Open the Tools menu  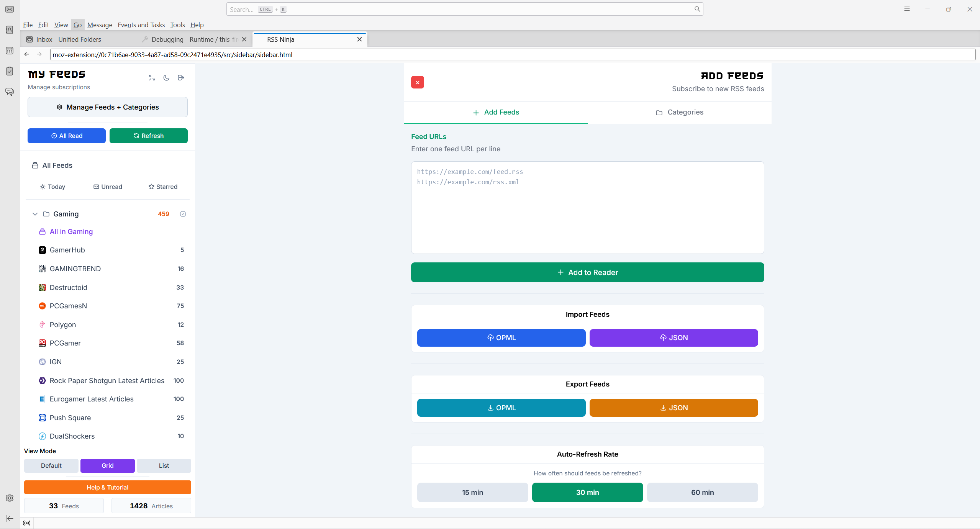tap(177, 25)
